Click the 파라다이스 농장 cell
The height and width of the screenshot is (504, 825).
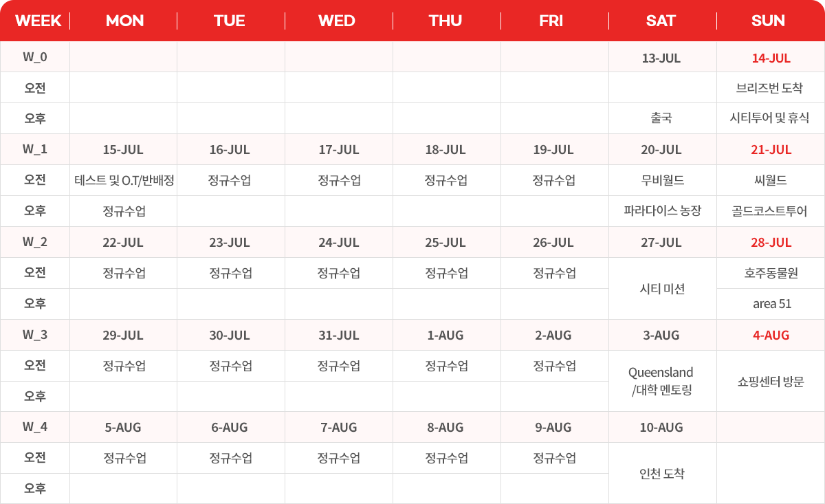(x=662, y=211)
